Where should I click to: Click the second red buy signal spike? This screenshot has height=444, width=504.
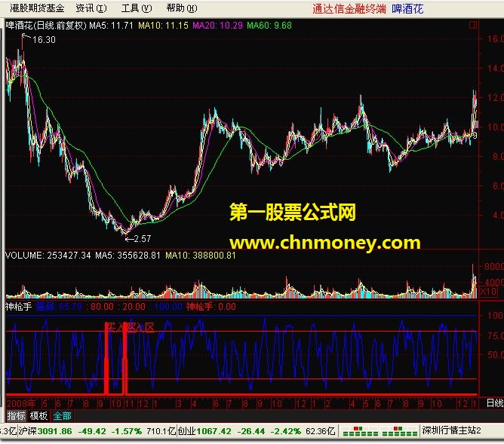(125, 358)
